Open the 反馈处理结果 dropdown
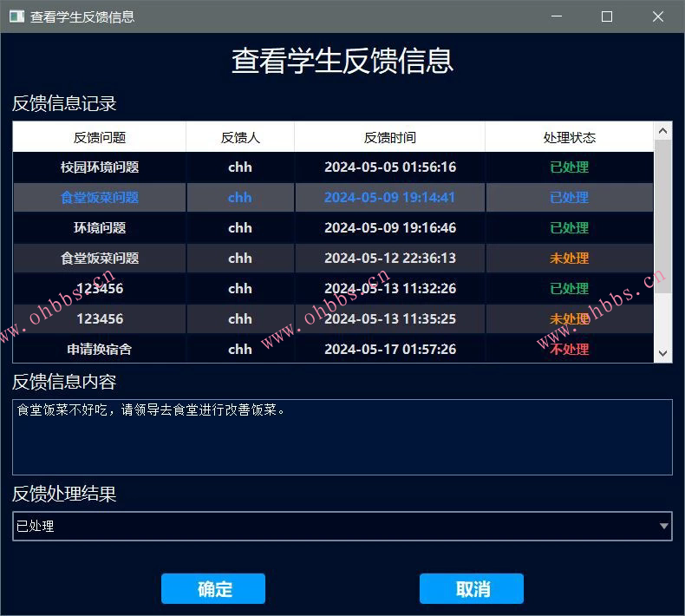The width and height of the screenshot is (685, 616). click(x=342, y=526)
